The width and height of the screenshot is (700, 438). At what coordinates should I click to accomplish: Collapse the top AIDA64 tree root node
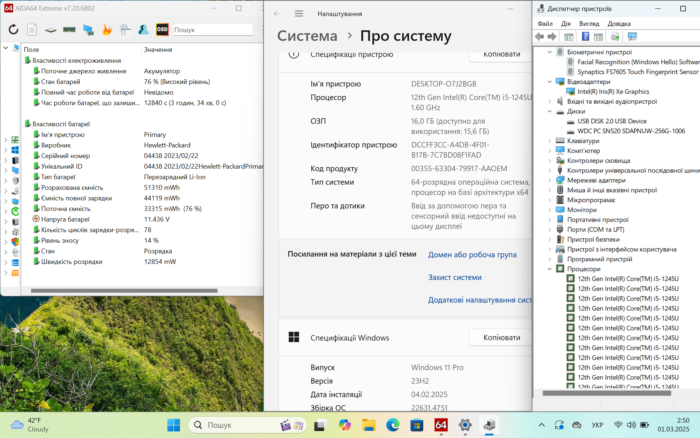coord(6,47)
